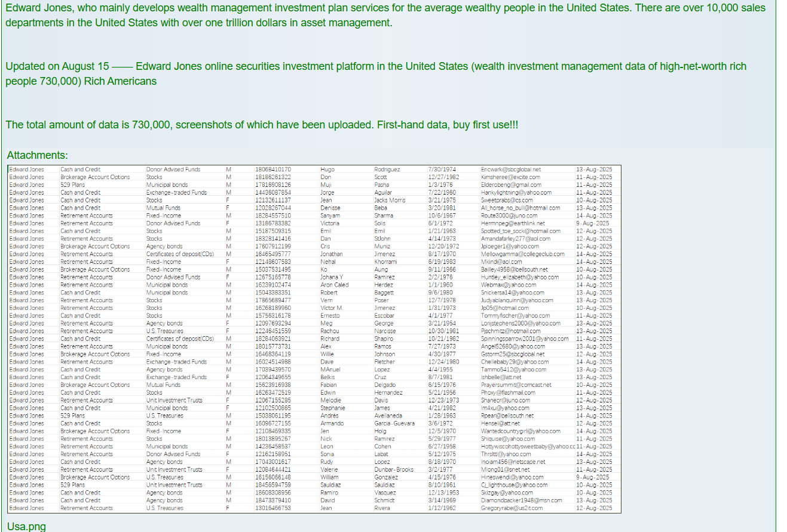Click 'U.S. Treasuries' in the last table row
The width and height of the screenshot is (787, 532).
pyautogui.click(x=164, y=508)
